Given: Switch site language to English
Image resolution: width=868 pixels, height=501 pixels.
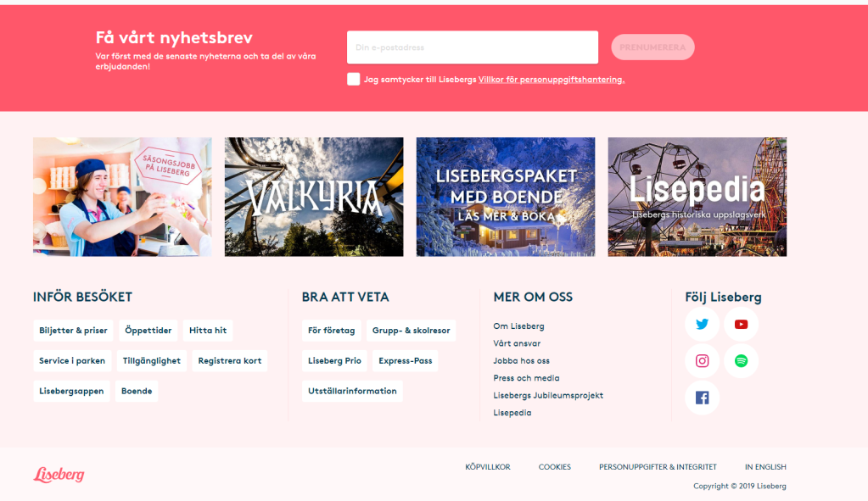Looking at the screenshot, I should [765, 467].
